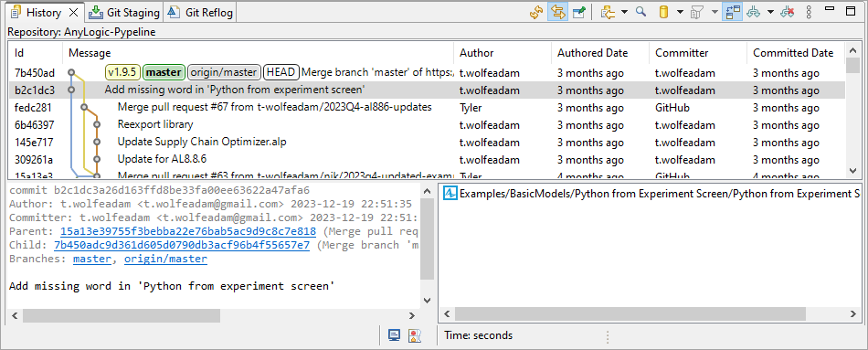Click the Find (magnifier) toolbar icon
Screen dimensions: 868x350
coord(641,12)
